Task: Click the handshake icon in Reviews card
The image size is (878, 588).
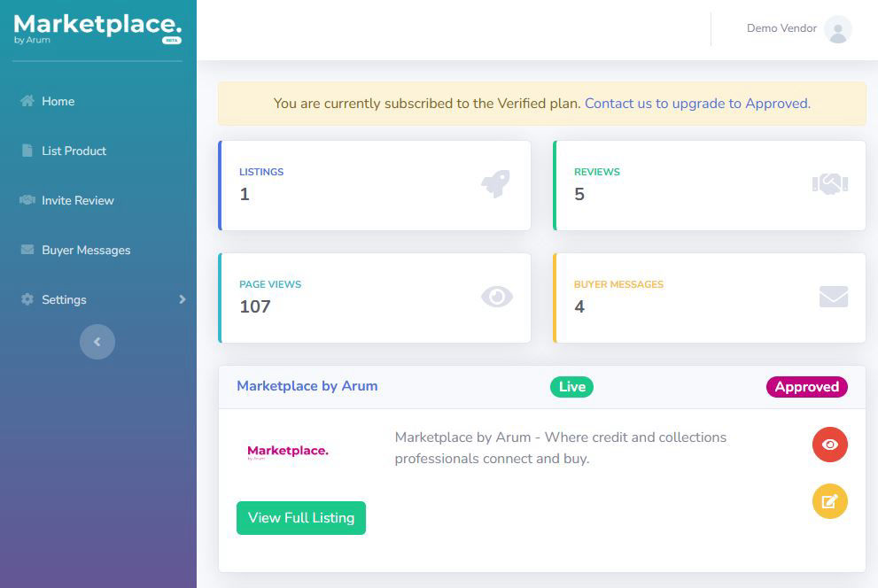Action: (830, 183)
